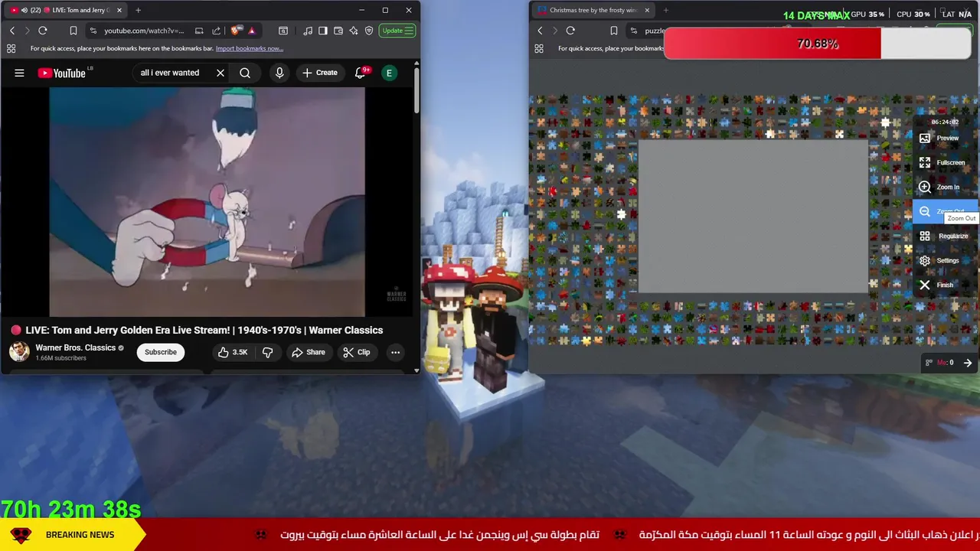
Task: Subscribe to Warner Bros. Classics
Action: click(161, 352)
